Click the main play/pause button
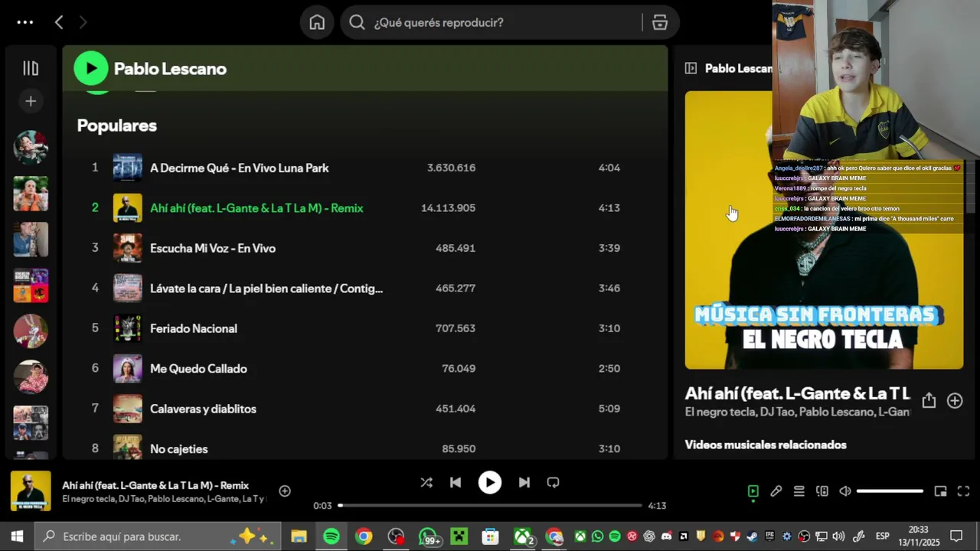980x551 pixels. coord(490,482)
